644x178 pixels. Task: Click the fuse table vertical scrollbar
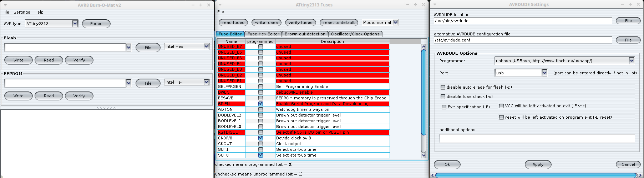[x=424, y=92]
